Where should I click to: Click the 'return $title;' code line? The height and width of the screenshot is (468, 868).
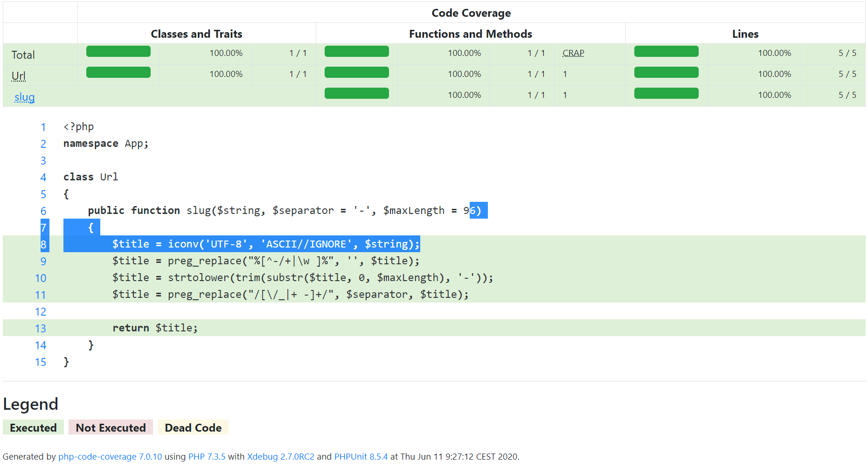click(155, 328)
